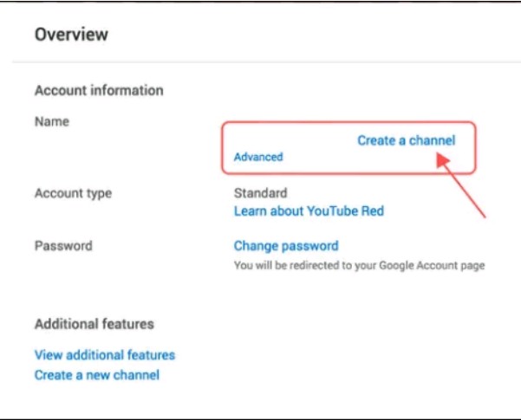Screen dimensions: 521x420
Task: Click the divider line below Overview
Action: click(260, 62)
